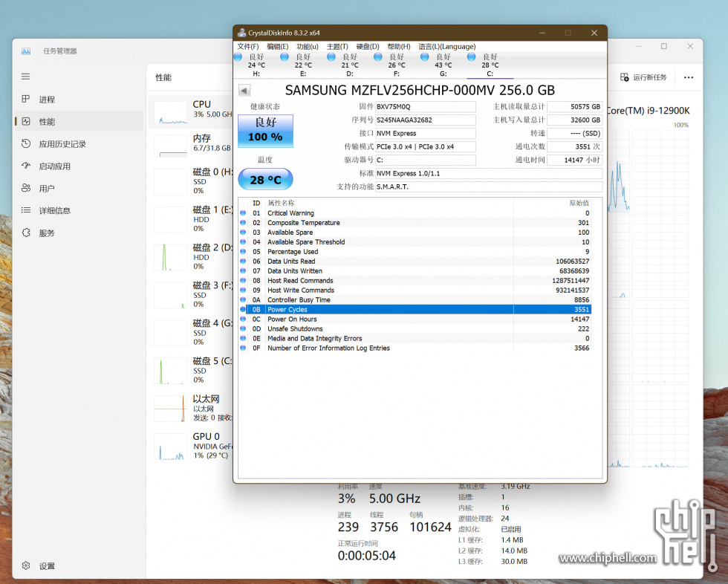Click the NVM Express interface field
Viewport: 728px width, 584px height.
point(425,133)
